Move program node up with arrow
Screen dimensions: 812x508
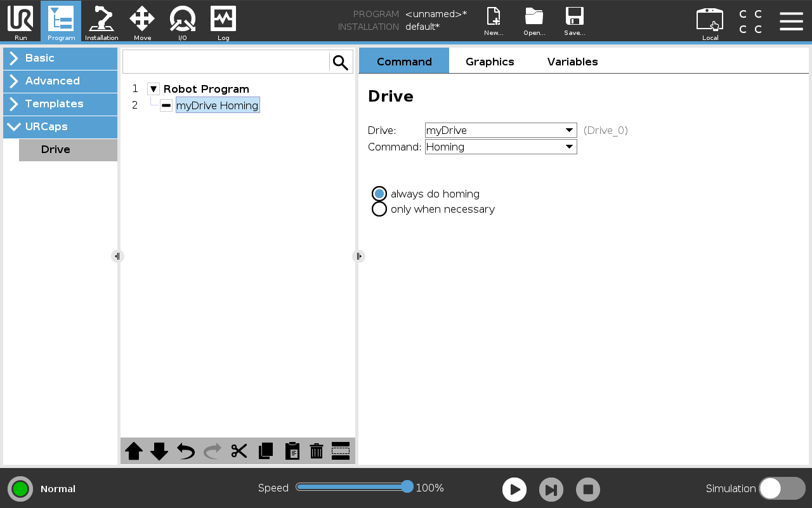coord(134,451)
